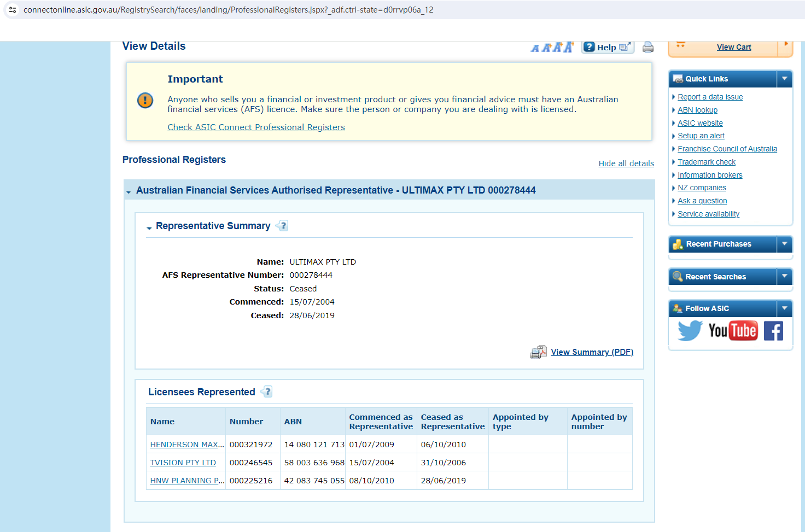Open the View Cart link
This screenshot has width=805, height=532.
(x=734, y=47)
